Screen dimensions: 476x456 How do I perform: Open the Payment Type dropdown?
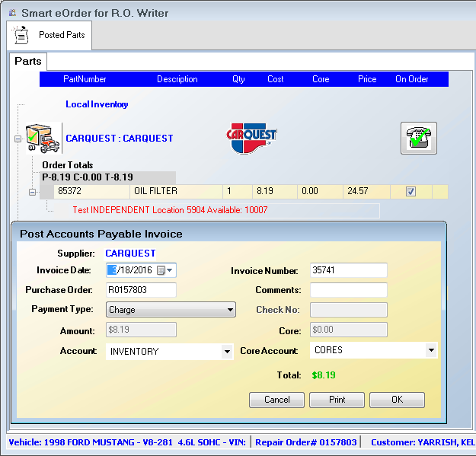(230, 310)
